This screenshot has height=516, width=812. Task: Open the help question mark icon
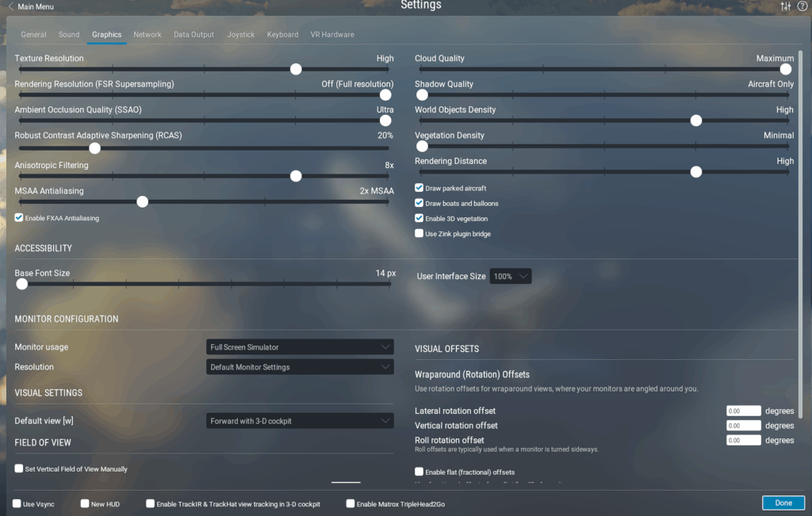(802, 6)
